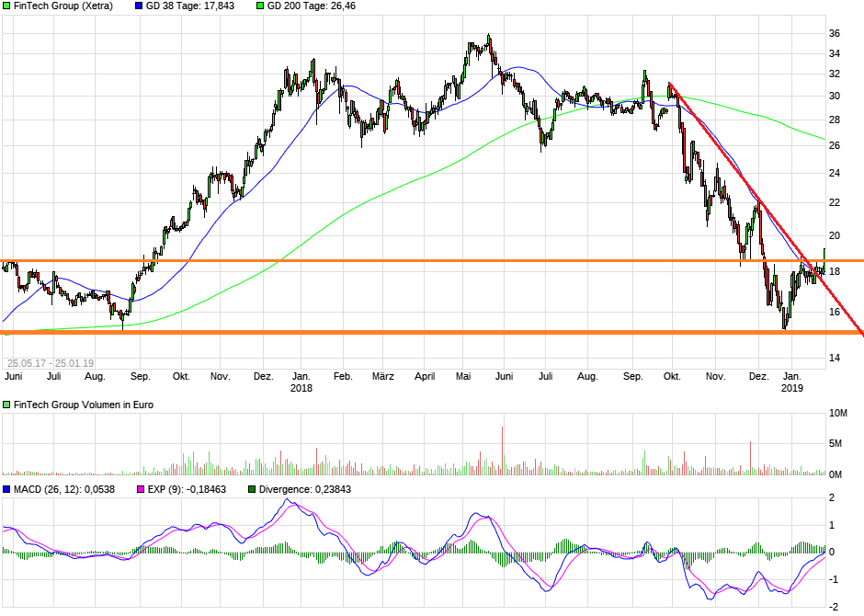Click the Mai month label on time axis
The height and width of the screenshot is (616, 864).
point(463,376)
